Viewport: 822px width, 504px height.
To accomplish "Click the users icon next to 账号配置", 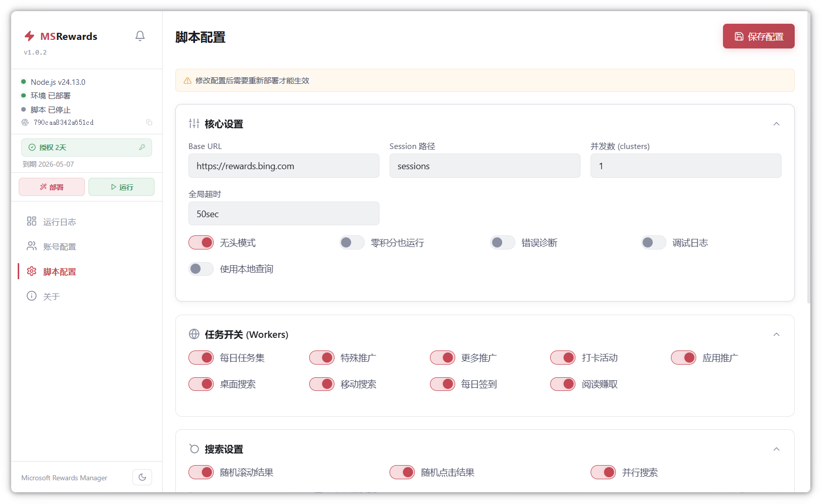I will (31, 246).
